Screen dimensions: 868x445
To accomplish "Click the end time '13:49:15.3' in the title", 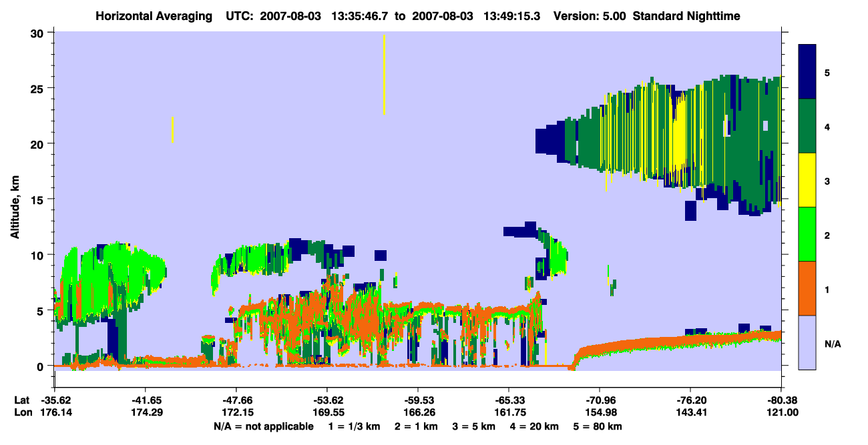I will [512, 16].
